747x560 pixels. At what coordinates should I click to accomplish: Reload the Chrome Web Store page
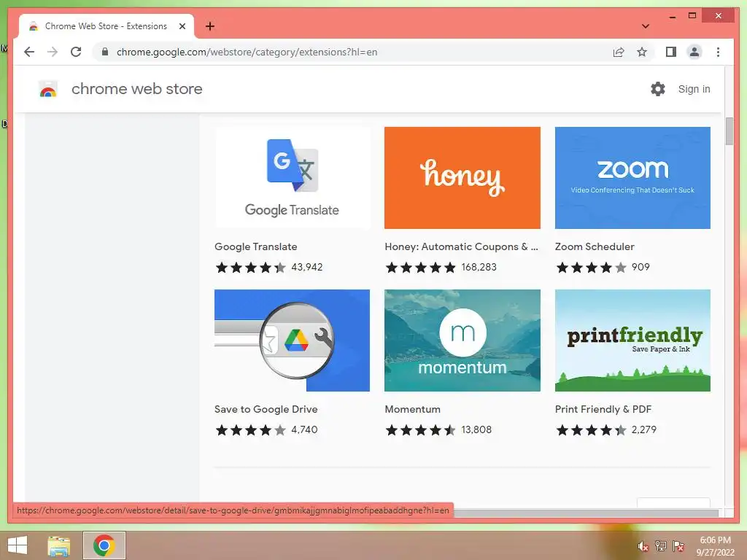point(76,52)
